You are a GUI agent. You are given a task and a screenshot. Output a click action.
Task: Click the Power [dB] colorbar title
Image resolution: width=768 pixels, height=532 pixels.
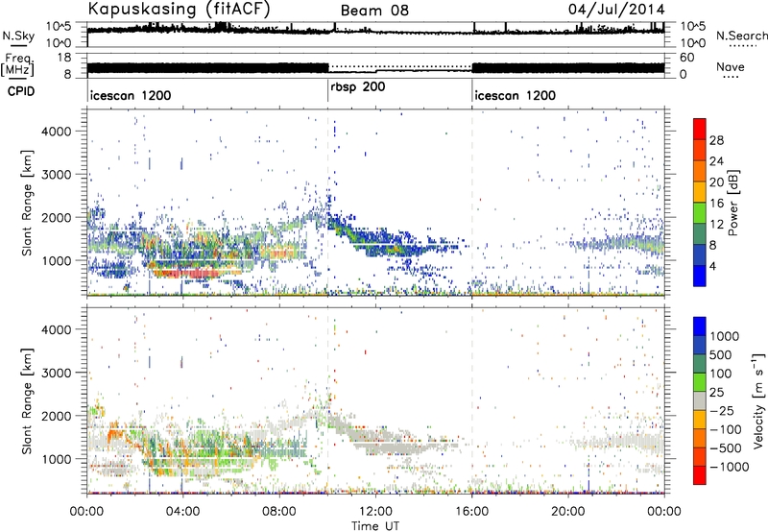pyautogui.click(x=732, y=203)
